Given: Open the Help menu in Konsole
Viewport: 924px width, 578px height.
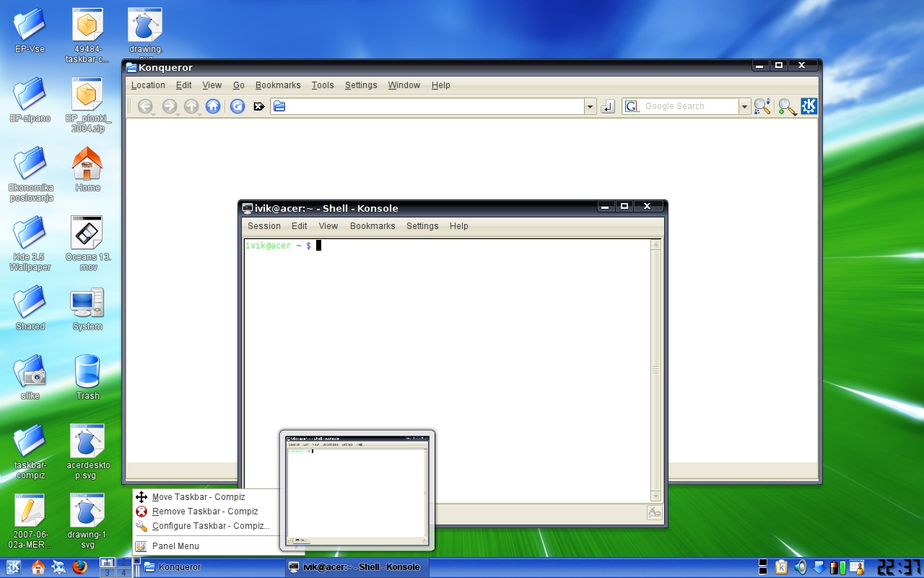Looking at the screenshot, I should [x=459, y=226].
